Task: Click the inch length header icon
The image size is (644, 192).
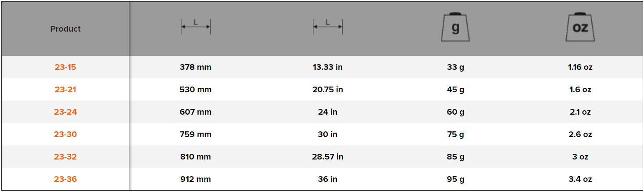Action: coord(327,27)
